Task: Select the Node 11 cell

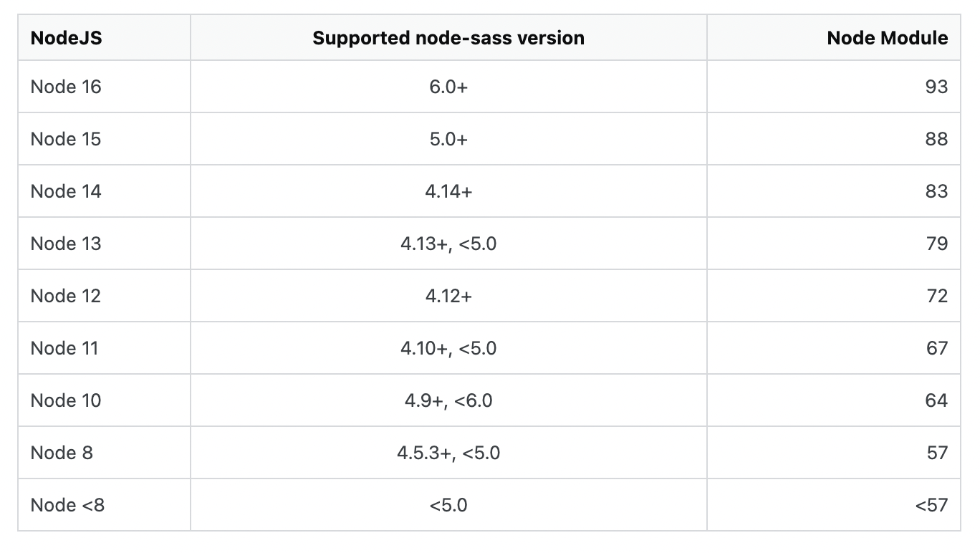Action: tap(104, 348)
